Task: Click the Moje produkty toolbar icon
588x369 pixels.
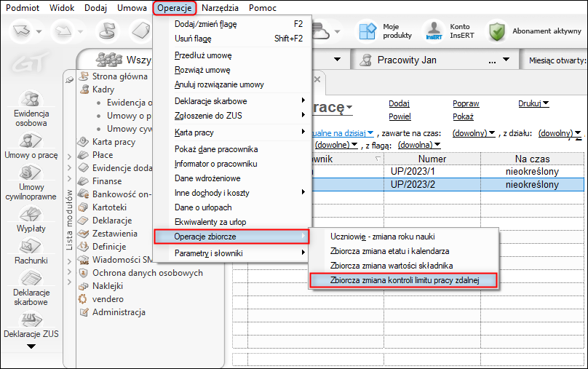Action: [x=367, y=31]
